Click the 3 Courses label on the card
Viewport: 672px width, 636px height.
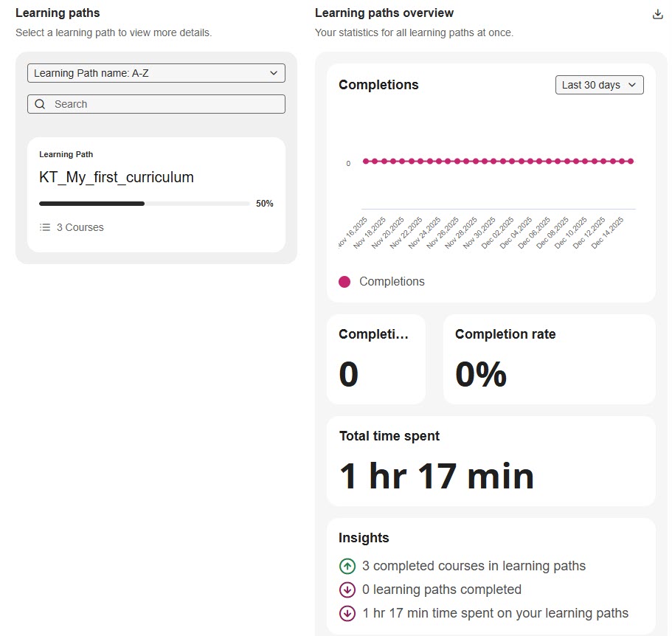[80, 227]
